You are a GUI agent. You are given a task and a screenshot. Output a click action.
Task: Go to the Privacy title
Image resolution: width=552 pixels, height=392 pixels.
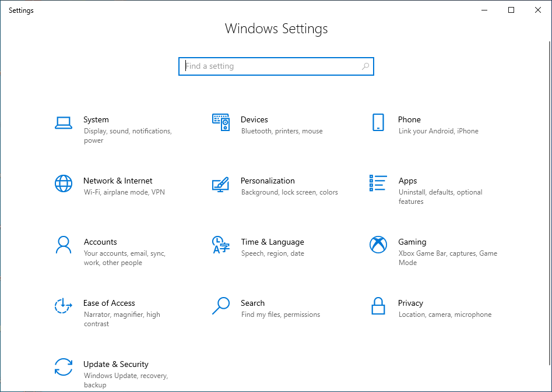pos(410,303)
